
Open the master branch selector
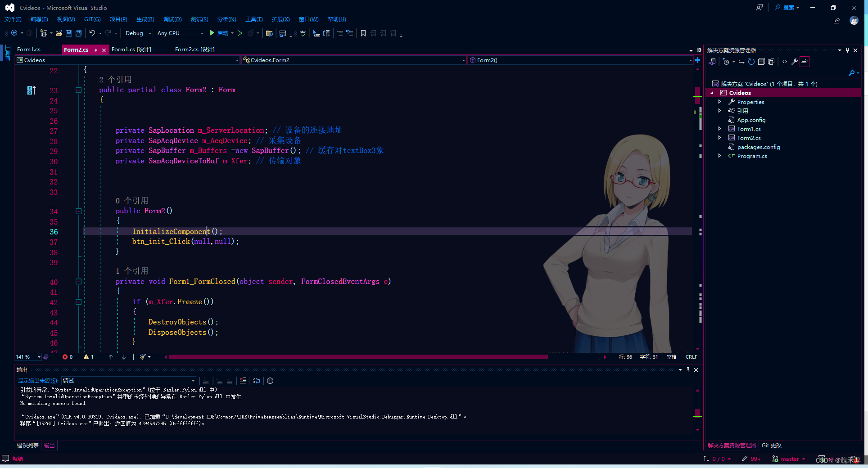[788, 459]
